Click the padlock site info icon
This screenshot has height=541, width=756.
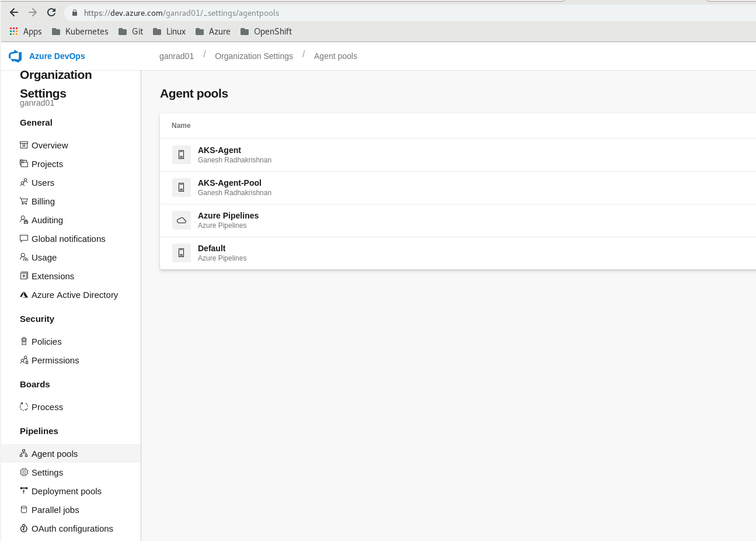[74, 12]
